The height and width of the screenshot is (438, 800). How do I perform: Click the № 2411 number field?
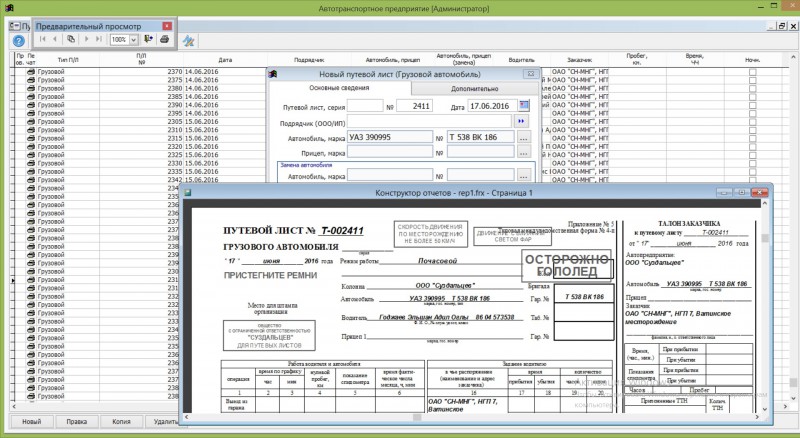(x=414, y=106)
